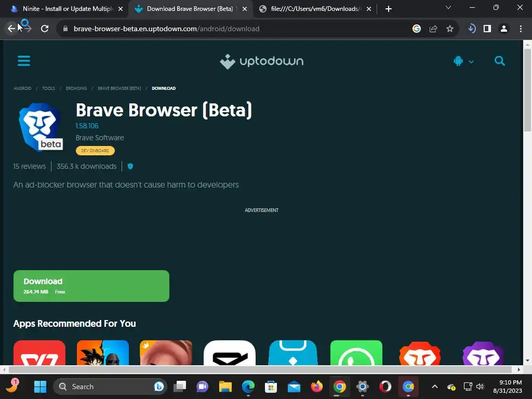The height and width of the screenshot is (399, 532).
Task: Open Task View on taskbar
Action: (x=180, y=387)
